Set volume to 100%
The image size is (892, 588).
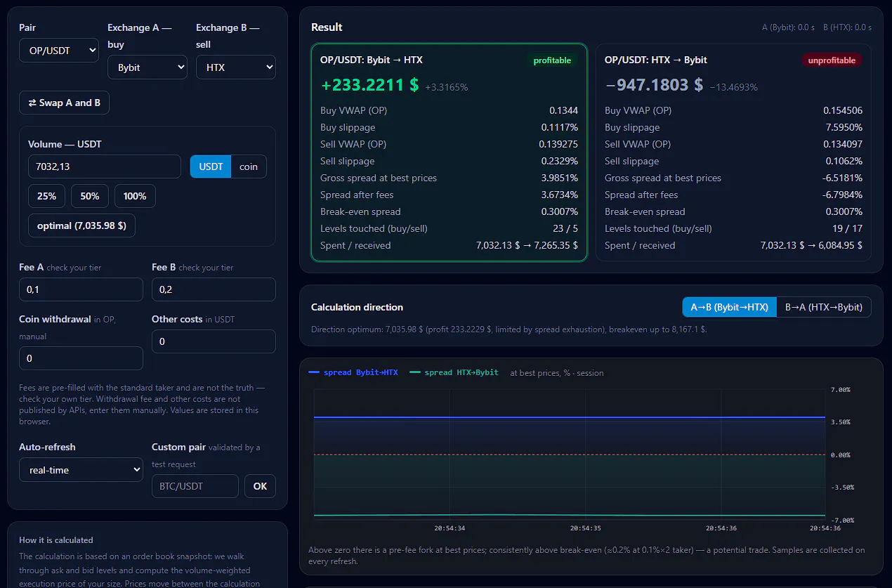pyautogui.click(x=135, y=196)
